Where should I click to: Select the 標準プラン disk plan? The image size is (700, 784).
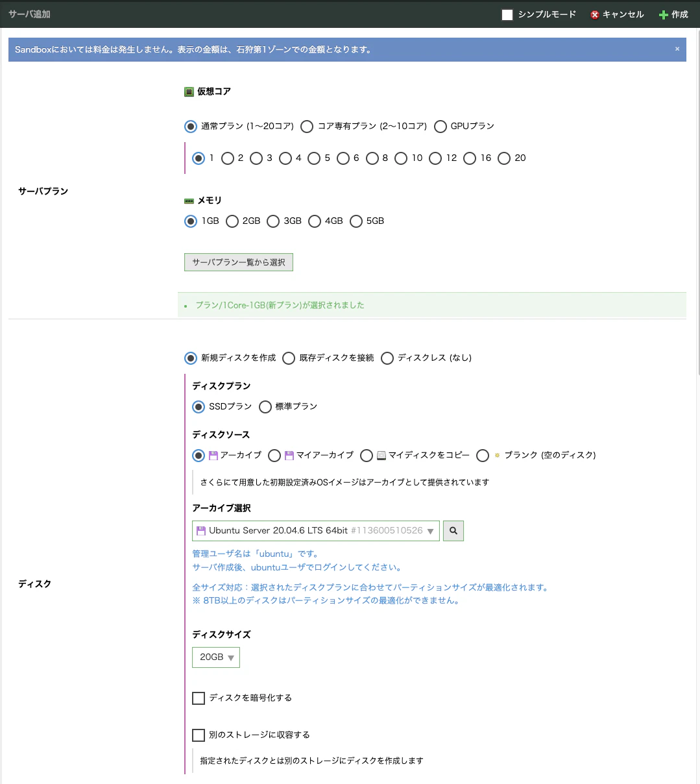(x=265, y=406)
